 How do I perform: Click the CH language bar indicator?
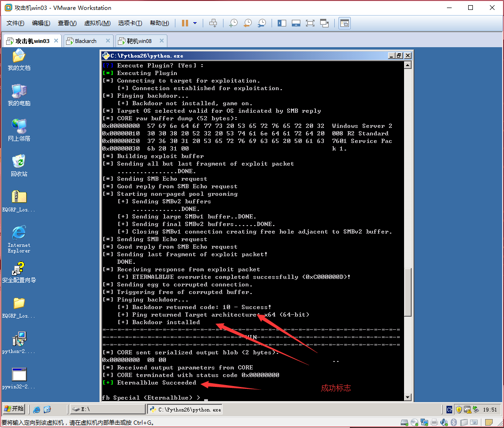449,410
